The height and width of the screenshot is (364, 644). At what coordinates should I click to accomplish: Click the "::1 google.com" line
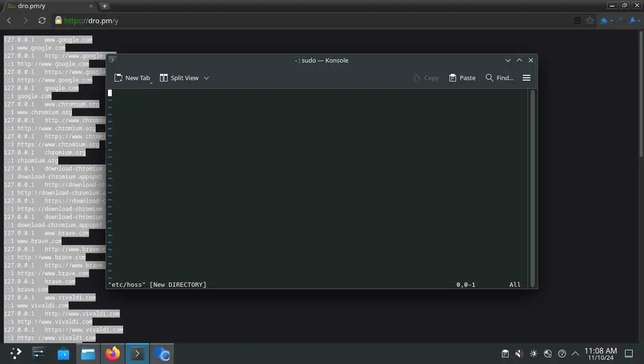(27, 96)
